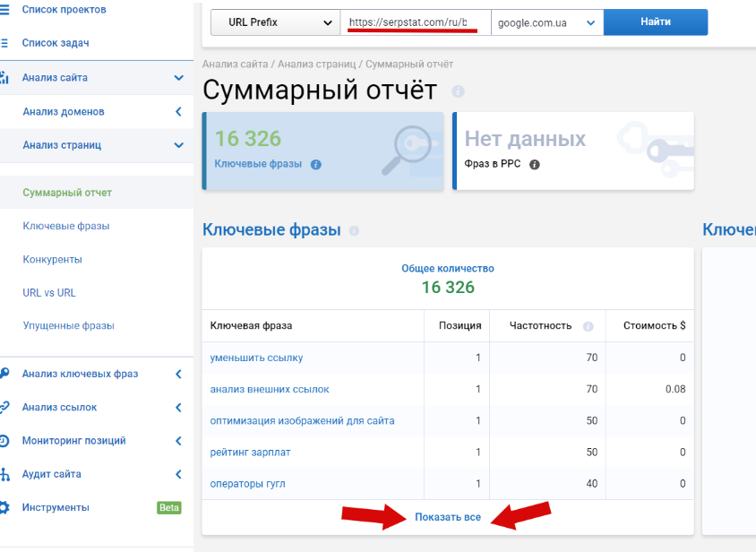This screenshot has height=552, width=756.
Task: Click Ключевые фразы section heading
Action: tap(271, 229)
